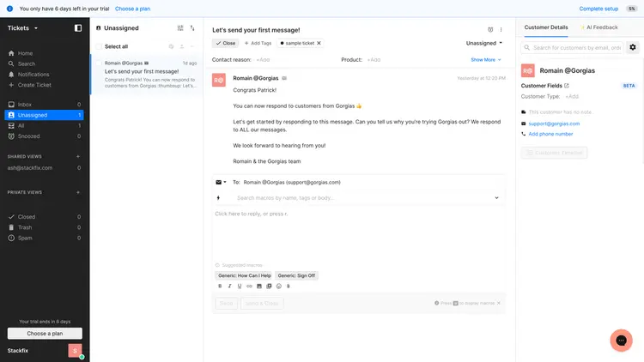
Task: Open the ash@stackfix.com shared view
Action: point(44,168)
